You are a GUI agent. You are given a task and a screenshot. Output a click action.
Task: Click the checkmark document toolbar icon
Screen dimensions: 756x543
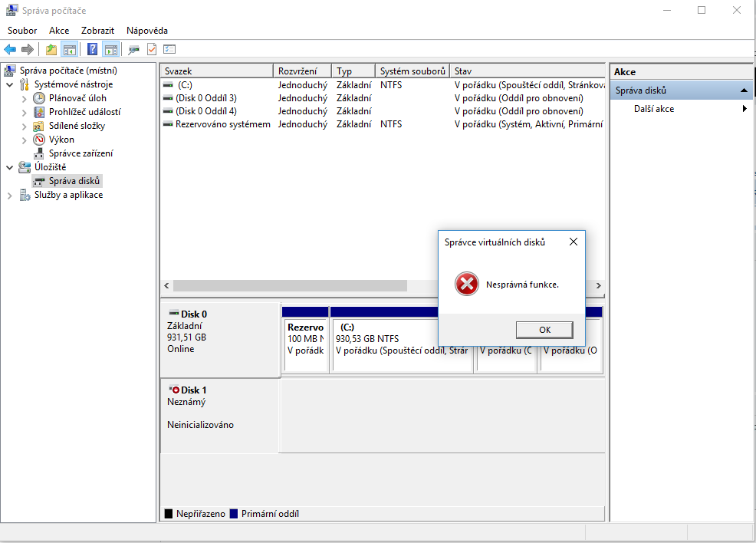[151, 49]
